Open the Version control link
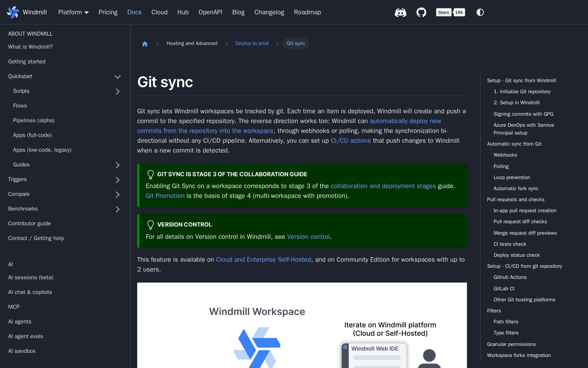The width and height of the screenshot is (588, 368). coord(308,237)
